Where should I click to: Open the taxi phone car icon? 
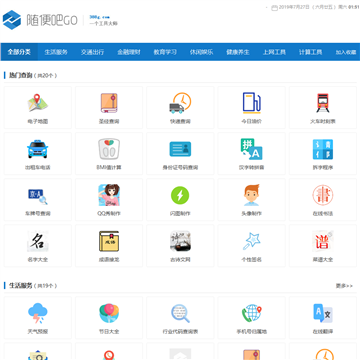[x=38, y=149]
